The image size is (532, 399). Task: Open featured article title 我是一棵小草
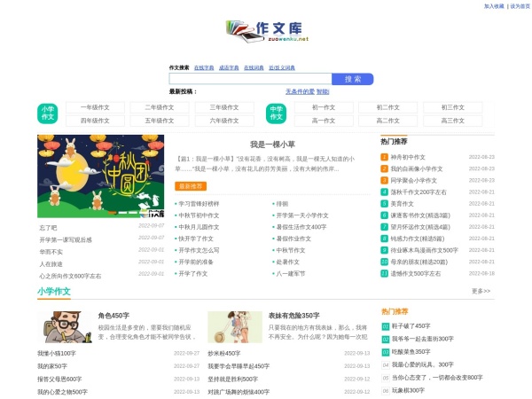[x=272, y=145]
